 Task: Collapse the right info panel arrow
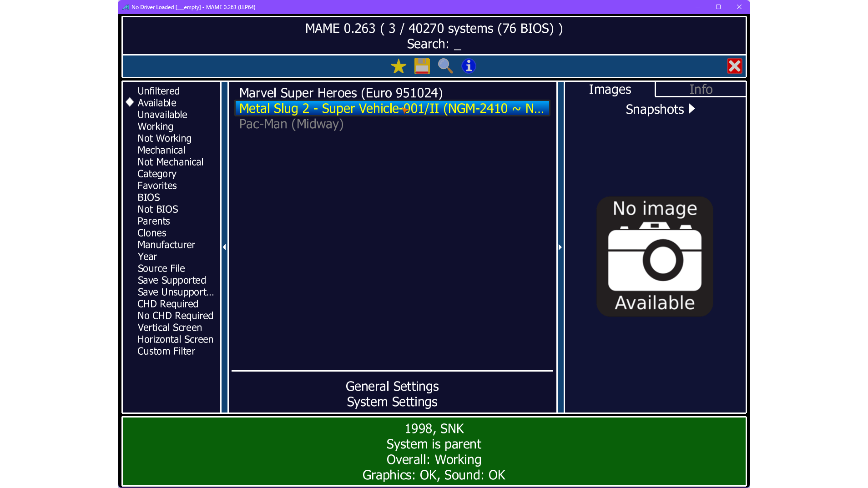560,247
